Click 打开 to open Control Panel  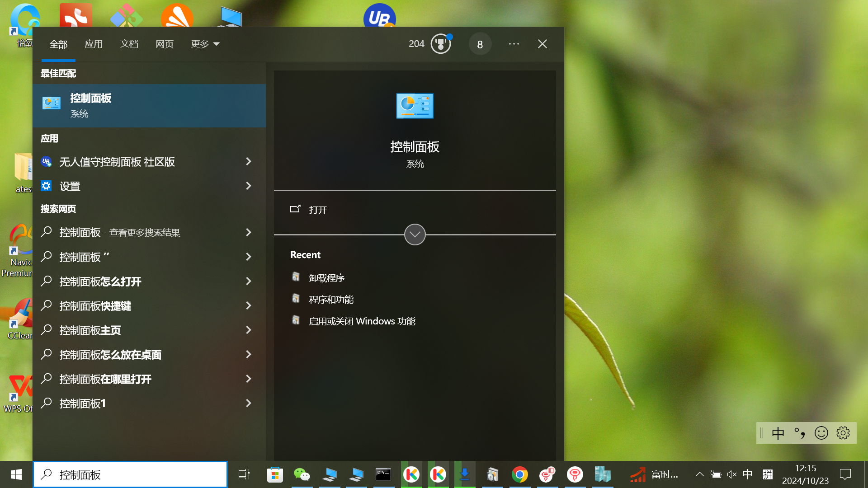[x=415, y=209]
